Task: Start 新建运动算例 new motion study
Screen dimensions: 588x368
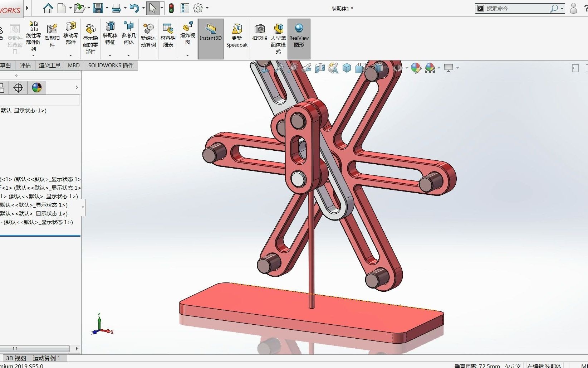Action: tap(148, 35)
